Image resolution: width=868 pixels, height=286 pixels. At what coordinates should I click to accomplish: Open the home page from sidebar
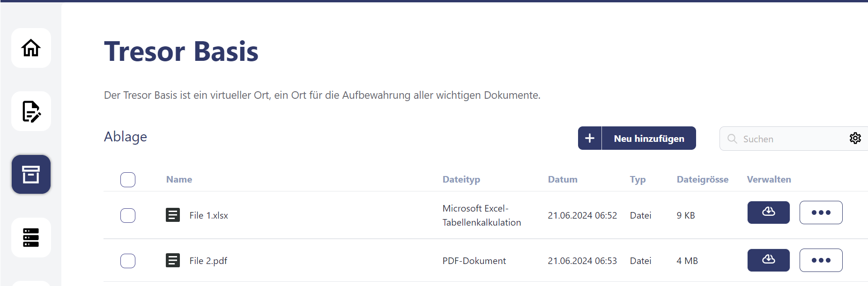31,48
